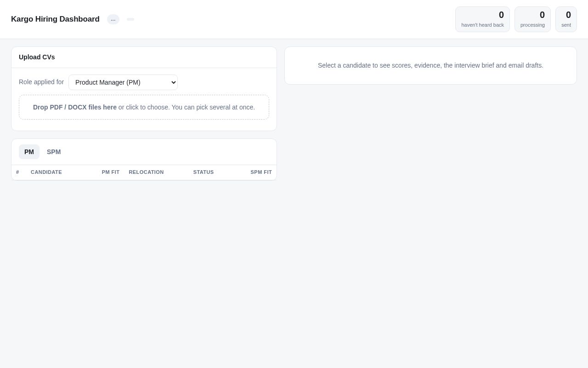Switch to the SPM tab
Viewport: 588px width, 368px height.
(x=54, y=152)
